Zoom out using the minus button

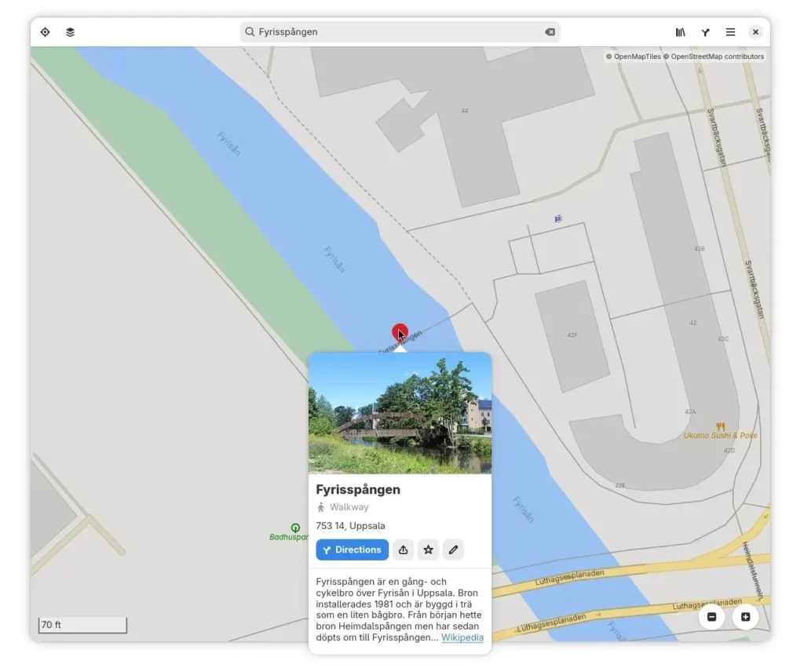[711, 617]
